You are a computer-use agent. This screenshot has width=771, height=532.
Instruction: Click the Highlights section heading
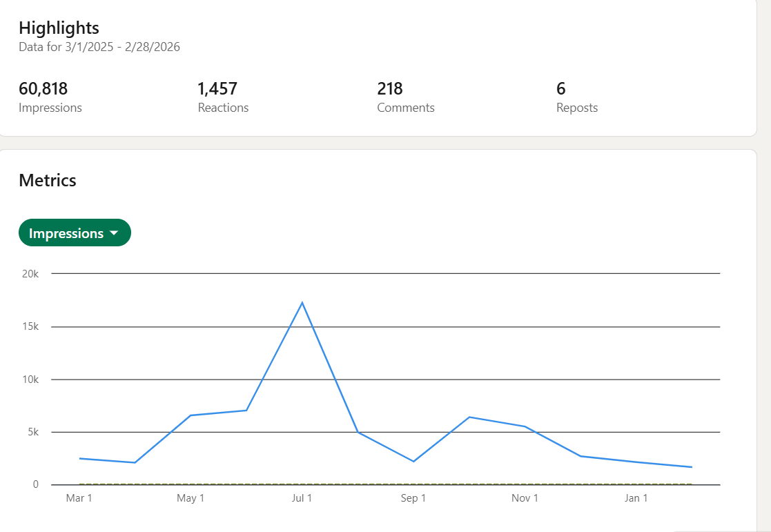pos(59,28)
